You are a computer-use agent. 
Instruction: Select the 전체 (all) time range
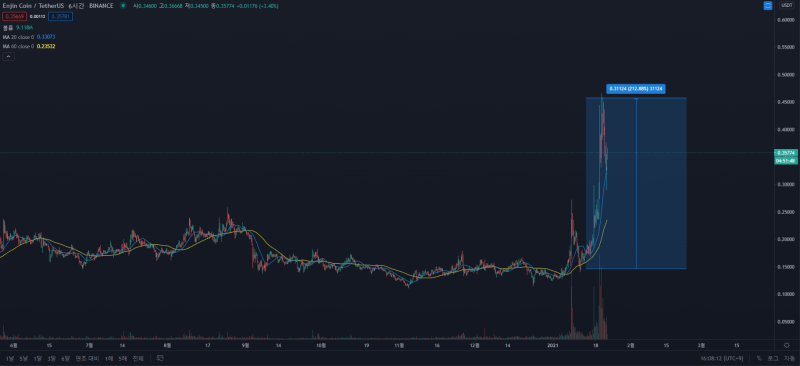(x=138, y=358)
